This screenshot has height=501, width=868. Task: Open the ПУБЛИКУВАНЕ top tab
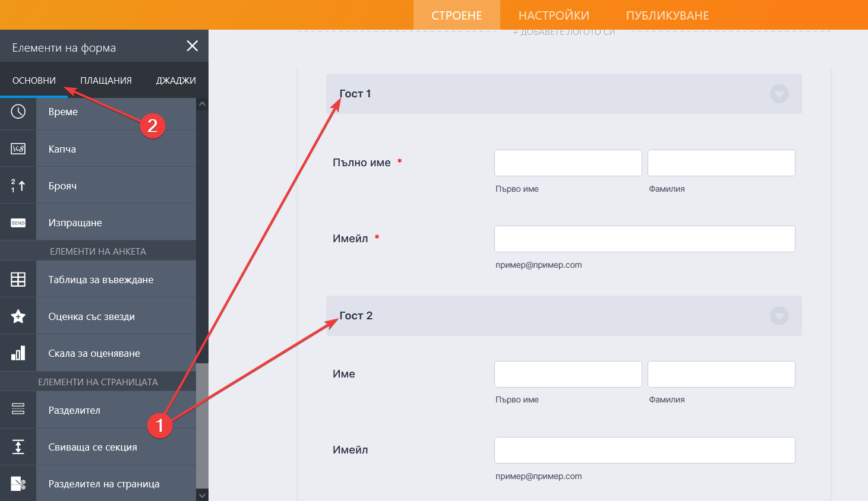(x=668, y=15)
